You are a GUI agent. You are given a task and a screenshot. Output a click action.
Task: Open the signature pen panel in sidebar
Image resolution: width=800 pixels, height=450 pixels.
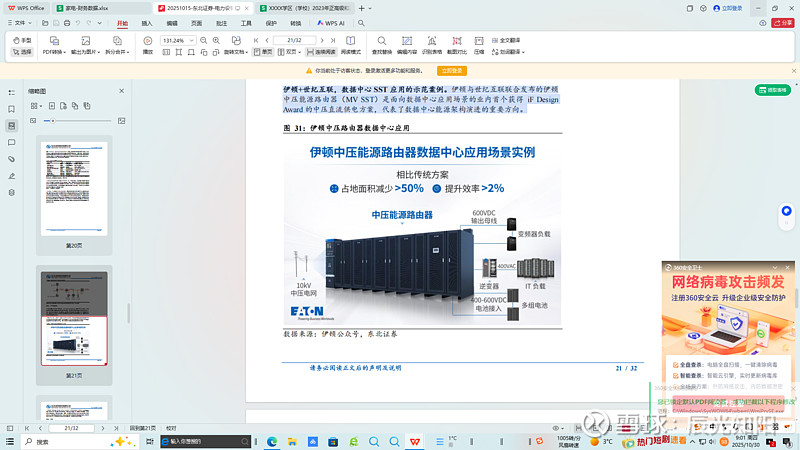(11, 176)
